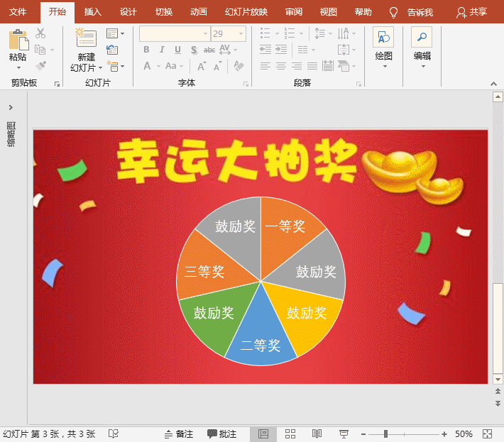Click the Increase Font Size icon
The image size is (504, 442).
point(202,66)
